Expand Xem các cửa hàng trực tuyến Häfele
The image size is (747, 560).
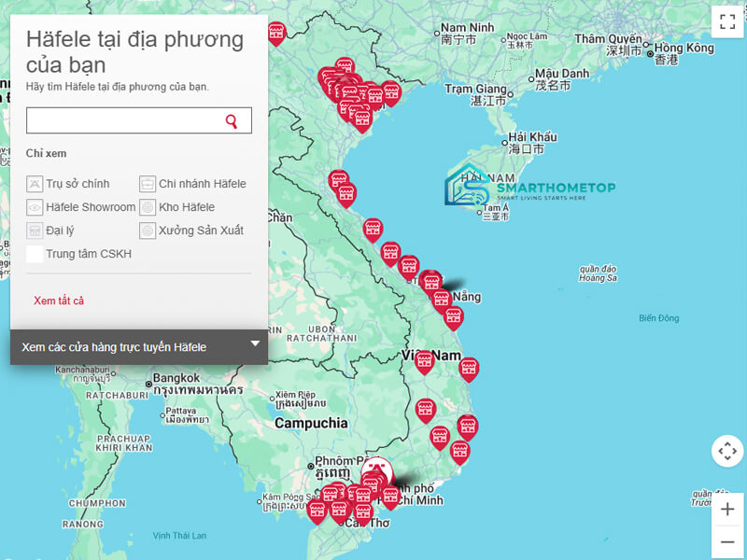click(x=138, y=347)
